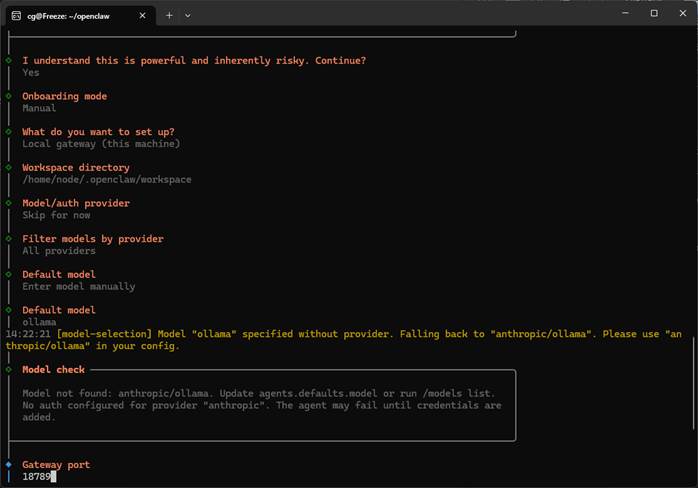The height and width of the screenshot is (488, 698).
Task: Click the blue diamond beside Gateway port
Action: 8,465
